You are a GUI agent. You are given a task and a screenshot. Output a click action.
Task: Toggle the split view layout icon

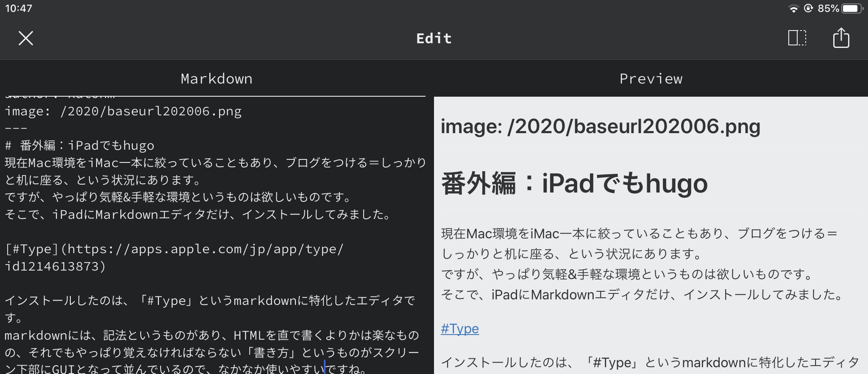click(x=797, y=38)
